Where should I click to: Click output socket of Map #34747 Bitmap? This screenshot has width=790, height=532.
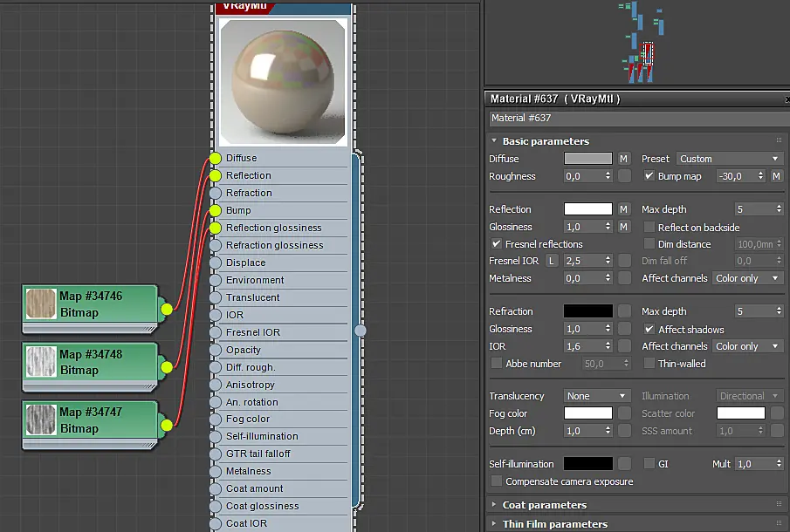point(166,426)
